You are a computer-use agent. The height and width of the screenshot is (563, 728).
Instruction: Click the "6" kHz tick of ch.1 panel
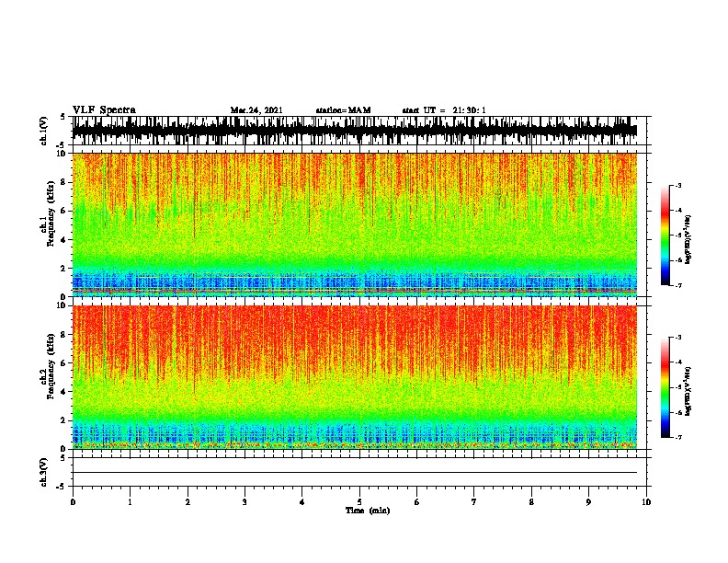point(64,212)
